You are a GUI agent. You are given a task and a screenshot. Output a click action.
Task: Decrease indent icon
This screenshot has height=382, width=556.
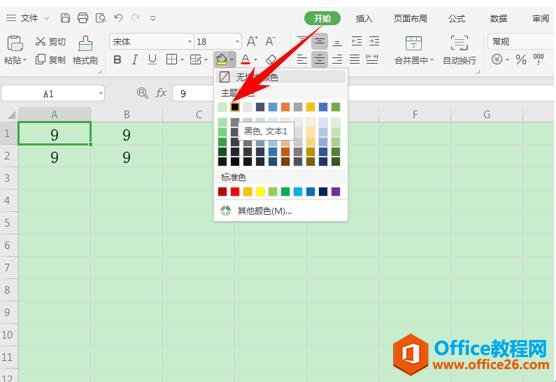[357, 41]
